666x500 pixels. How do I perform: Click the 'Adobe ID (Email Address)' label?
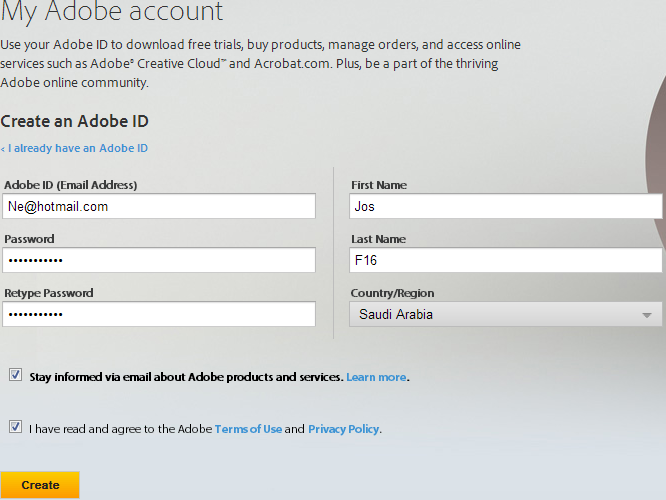(70, 185)
